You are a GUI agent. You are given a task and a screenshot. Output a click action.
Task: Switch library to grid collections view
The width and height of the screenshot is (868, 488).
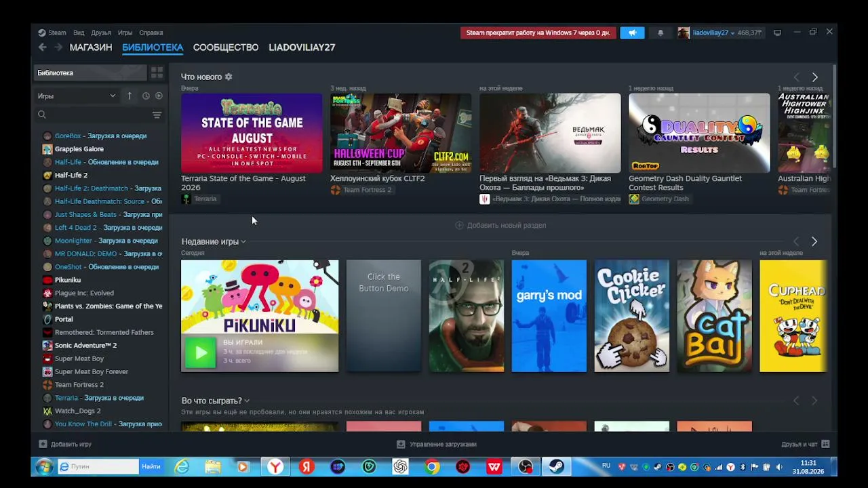(157, 73)
